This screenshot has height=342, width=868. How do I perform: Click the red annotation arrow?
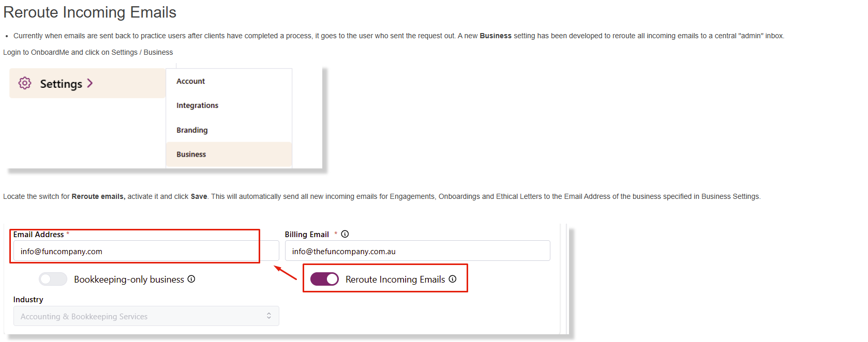coord(285,272)
